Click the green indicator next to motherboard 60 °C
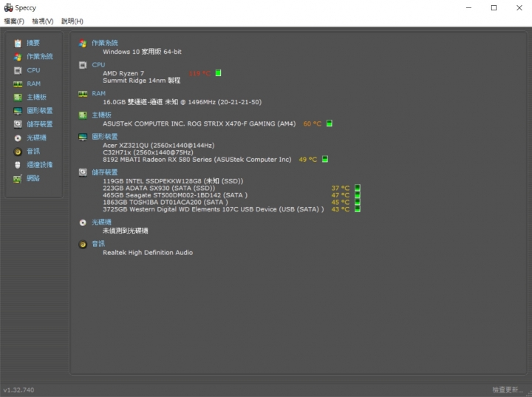 (329, 123)
